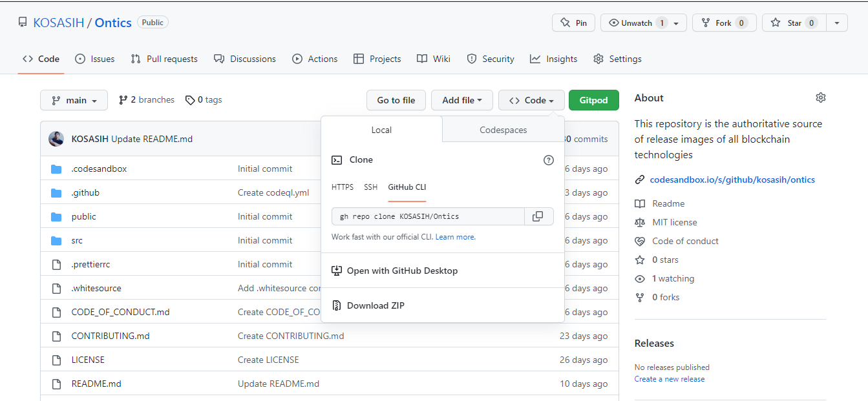This screenshot has height=401, width=868.
Task: Open the Gitpod button
Action: (593, 100)
